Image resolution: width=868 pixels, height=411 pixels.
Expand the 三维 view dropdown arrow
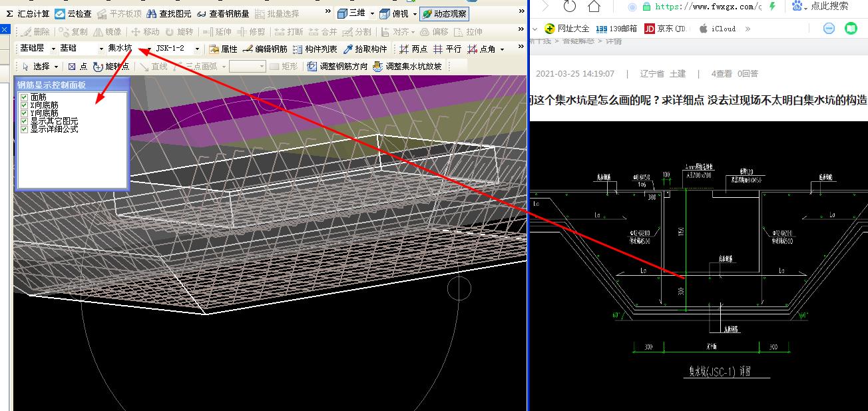(x=372, y=13)
